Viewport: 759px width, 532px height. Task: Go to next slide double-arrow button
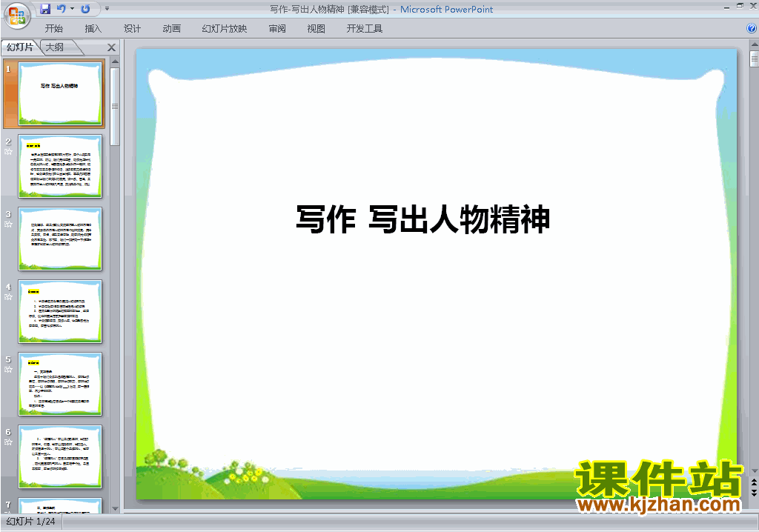[754, 492]
